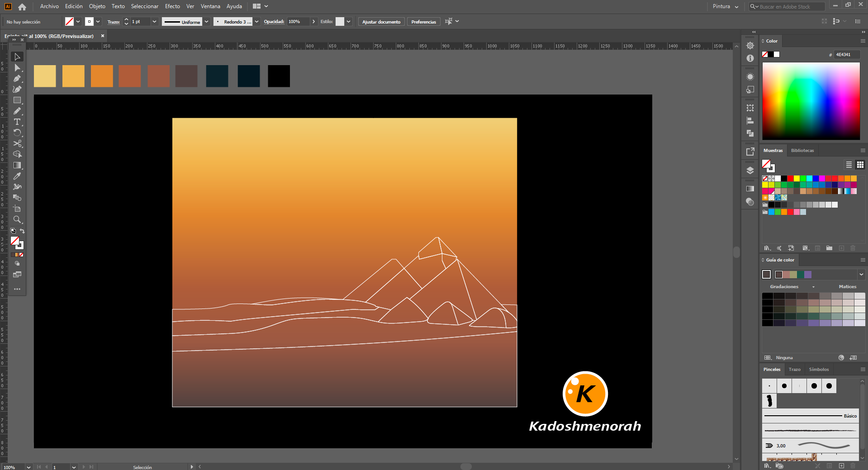The height and width of the screenshot is (470, 868).
Task: Select the Pencil tool
Action: [17, 111]
